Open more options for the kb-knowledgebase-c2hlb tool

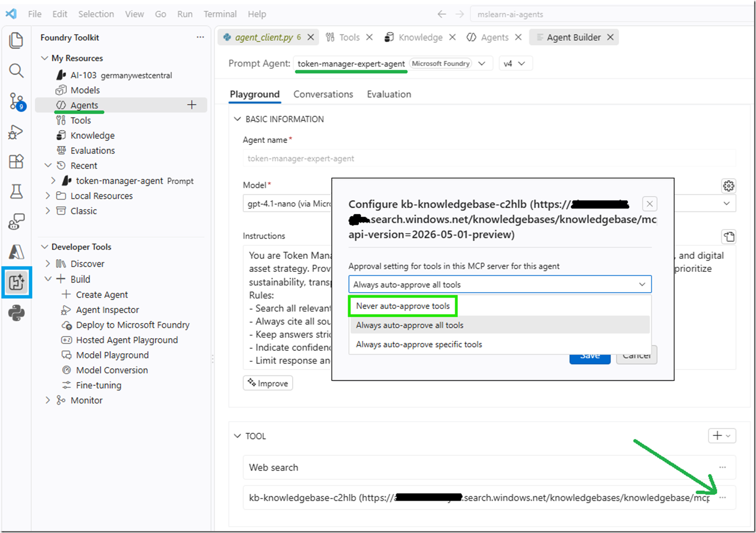(722, 498)
